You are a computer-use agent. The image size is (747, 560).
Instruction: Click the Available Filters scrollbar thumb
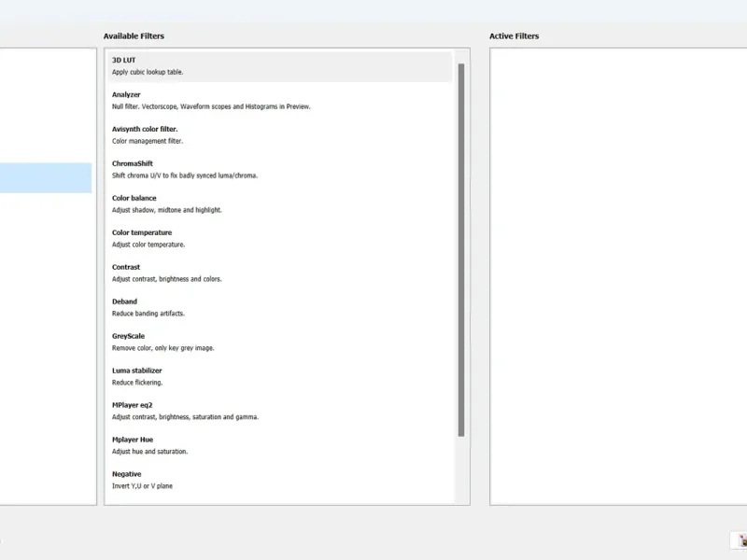click(461, 250)
